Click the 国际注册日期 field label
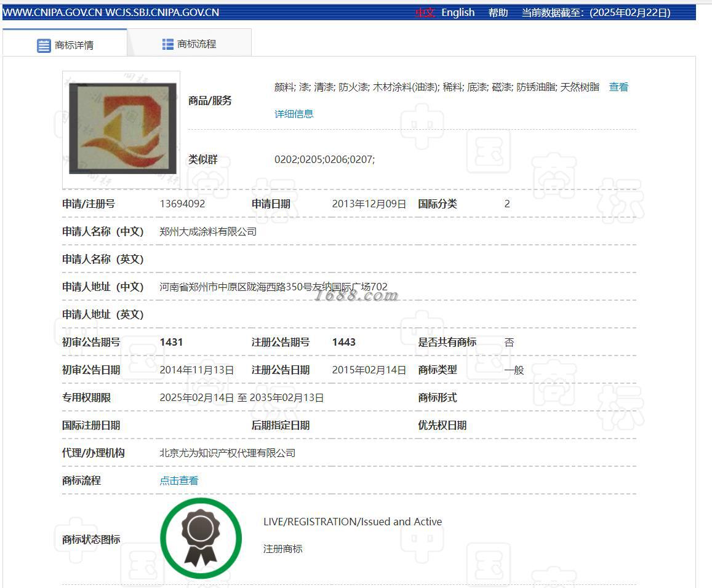Viewport: 712px width, 588px height. coord(91,425)
